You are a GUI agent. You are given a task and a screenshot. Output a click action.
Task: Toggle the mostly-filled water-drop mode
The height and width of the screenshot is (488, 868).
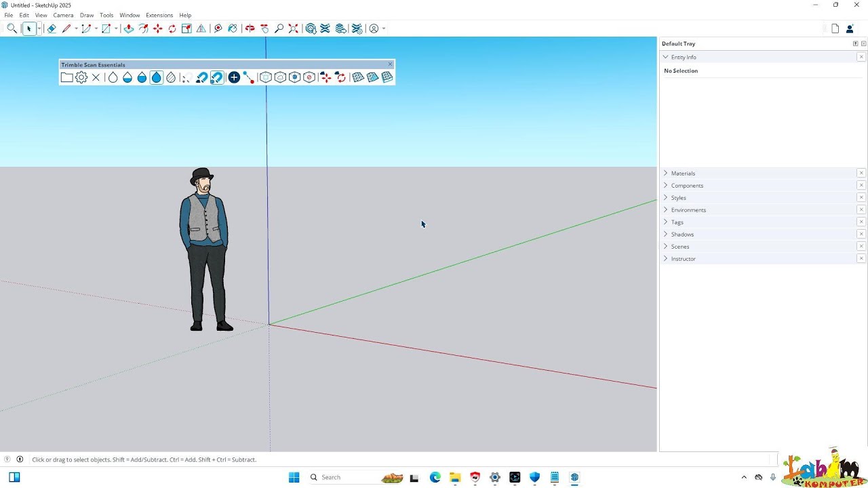coord(142,77)
